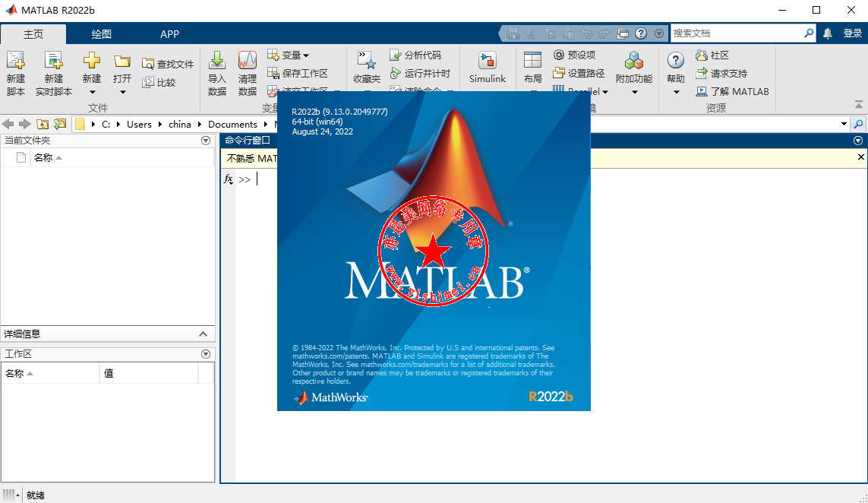Expand the New (新建) dropdown arrow
868x503 pixels.
tap(93, 92)
